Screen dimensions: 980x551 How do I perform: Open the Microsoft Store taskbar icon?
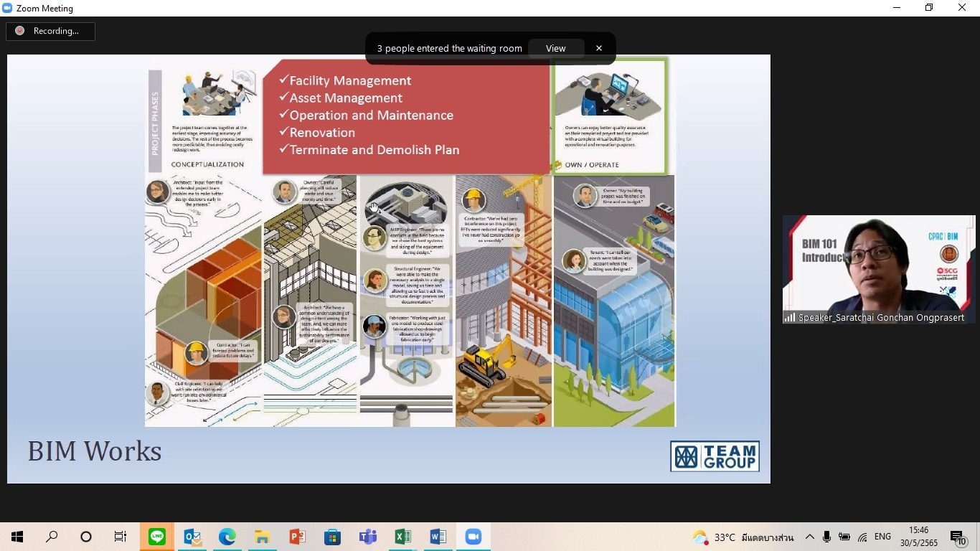(x=332, y=537)
